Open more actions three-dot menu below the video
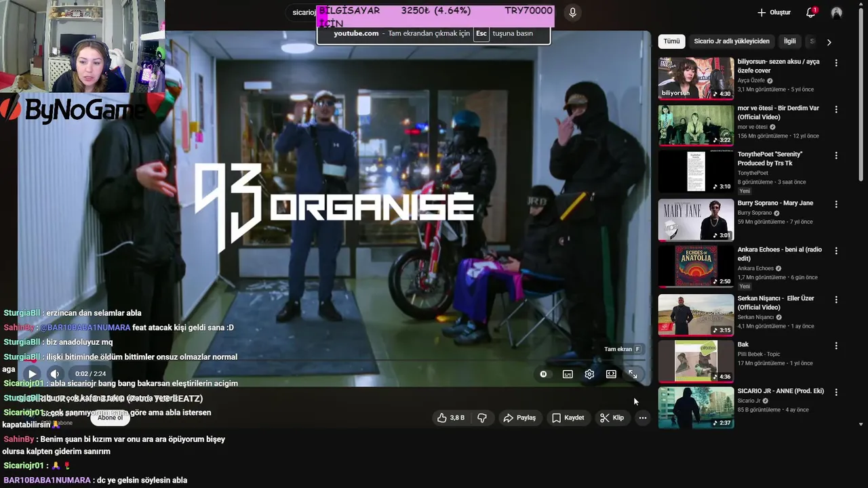 (642, 418)
